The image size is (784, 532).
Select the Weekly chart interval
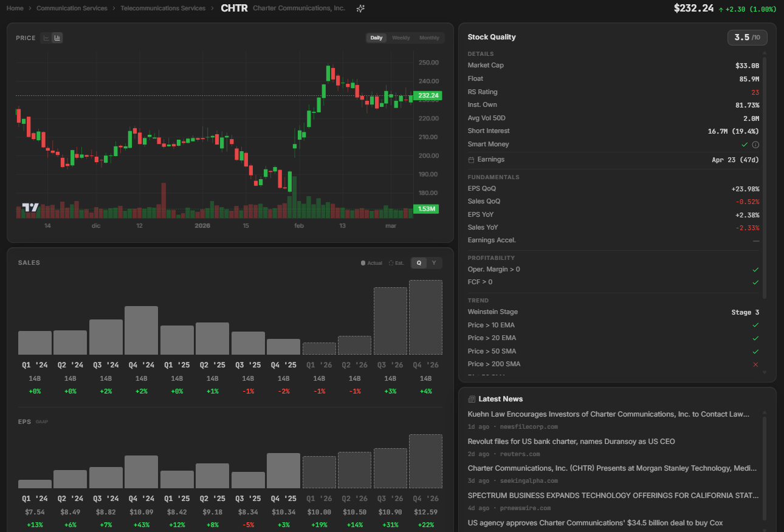coord(401,38)
